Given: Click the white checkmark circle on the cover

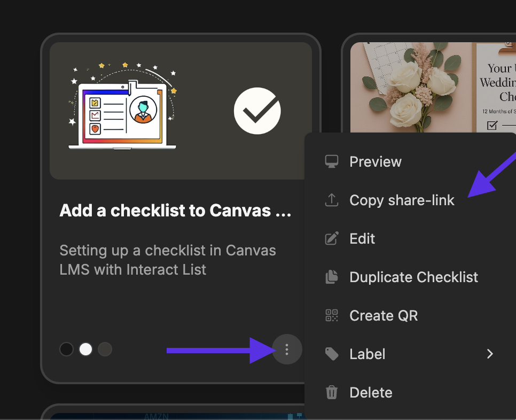Looking at the screenshot, I should tap(257, 111).
